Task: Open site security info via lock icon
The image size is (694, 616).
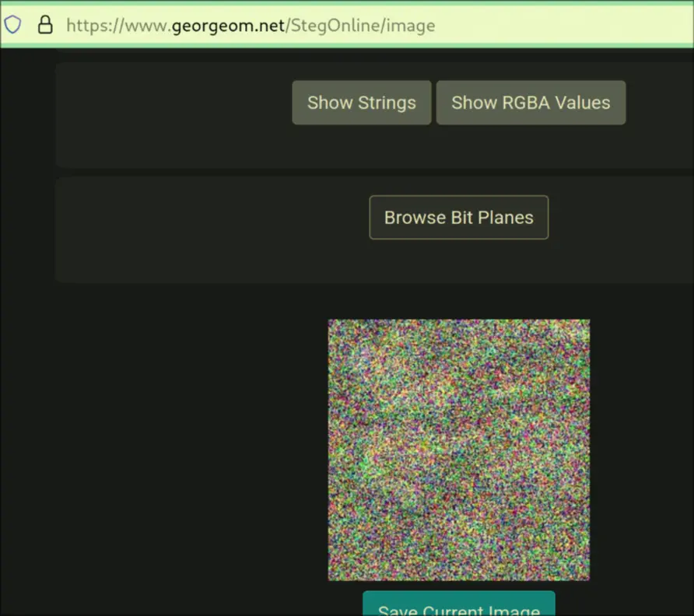Action: (45, 25)
